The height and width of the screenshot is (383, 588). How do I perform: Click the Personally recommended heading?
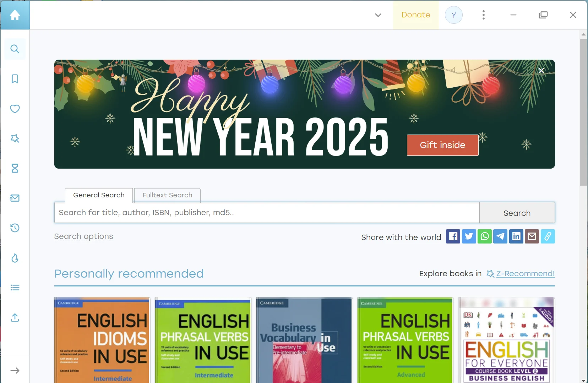[129, 274]
